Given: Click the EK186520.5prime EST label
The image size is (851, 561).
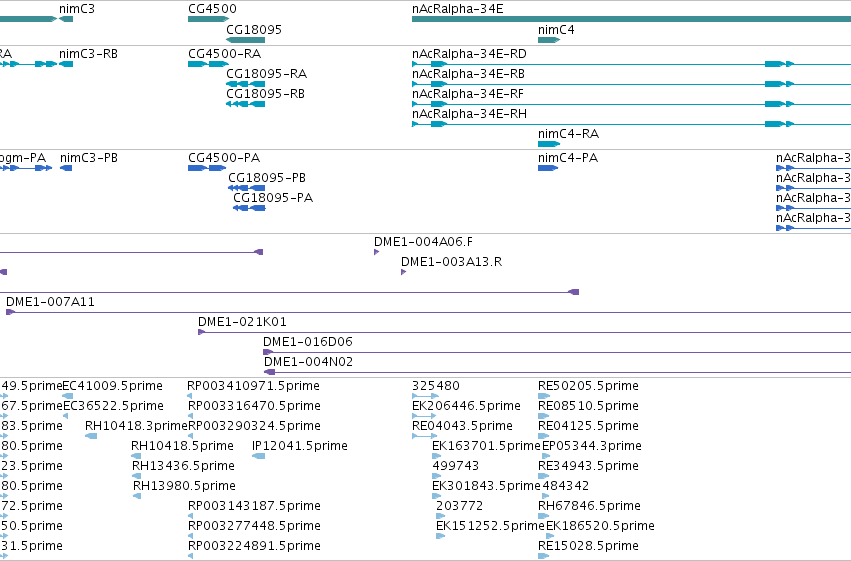Looking at the screenshot, I should click(600, 526).
